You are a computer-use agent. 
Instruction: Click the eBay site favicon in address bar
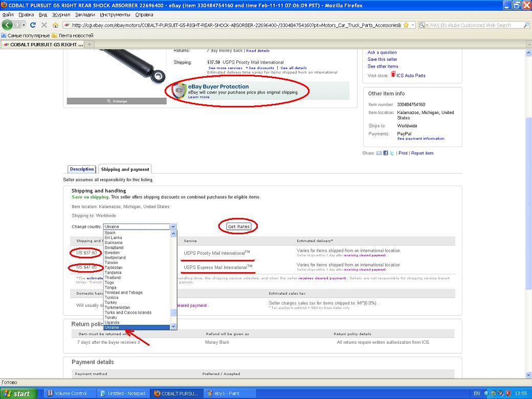click(x=67, y=25)
